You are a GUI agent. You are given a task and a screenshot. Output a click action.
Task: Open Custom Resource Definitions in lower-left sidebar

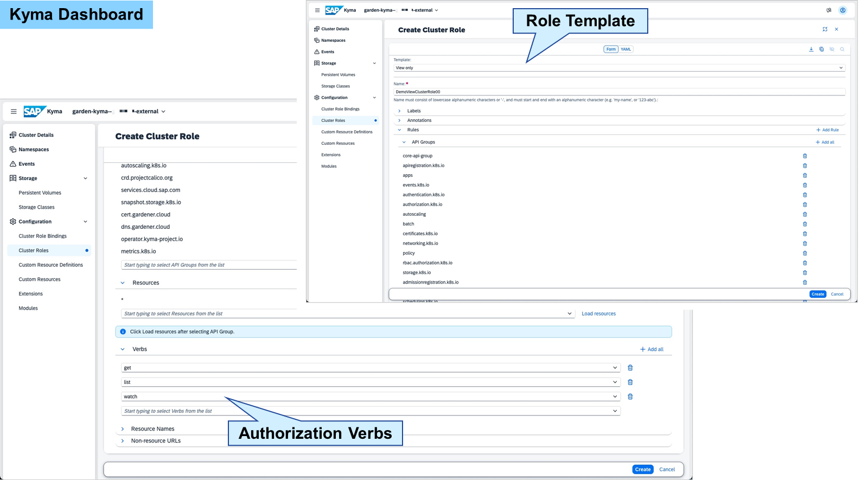click(51, 265)
